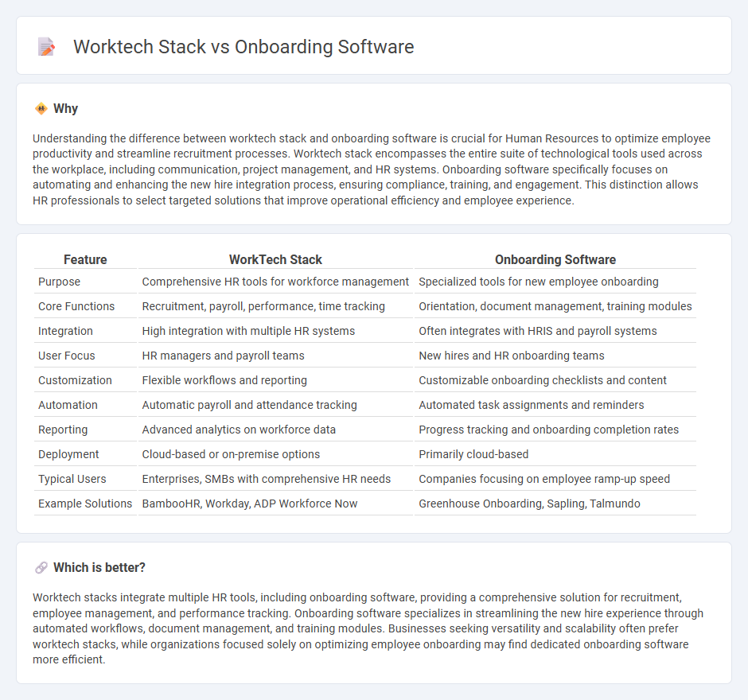Click the Why paragraph starting Understanding the difference
This screenshot has width=748, height=700.
pos(372,169)
